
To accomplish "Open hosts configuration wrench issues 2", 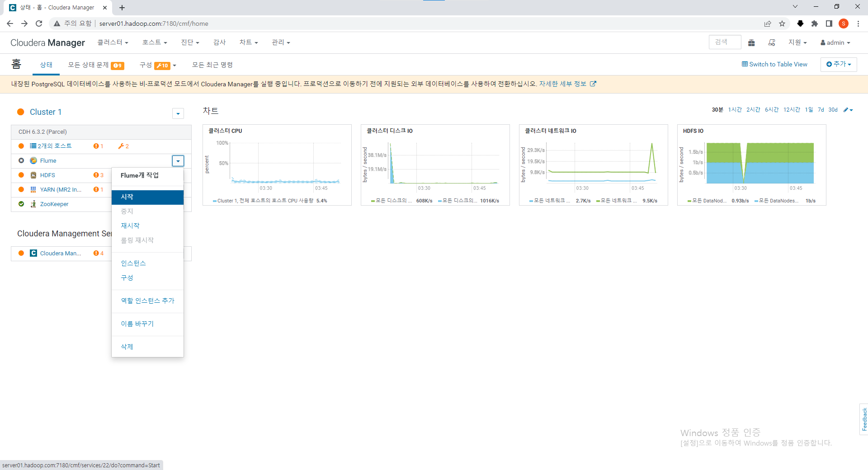I will (123, 146).
